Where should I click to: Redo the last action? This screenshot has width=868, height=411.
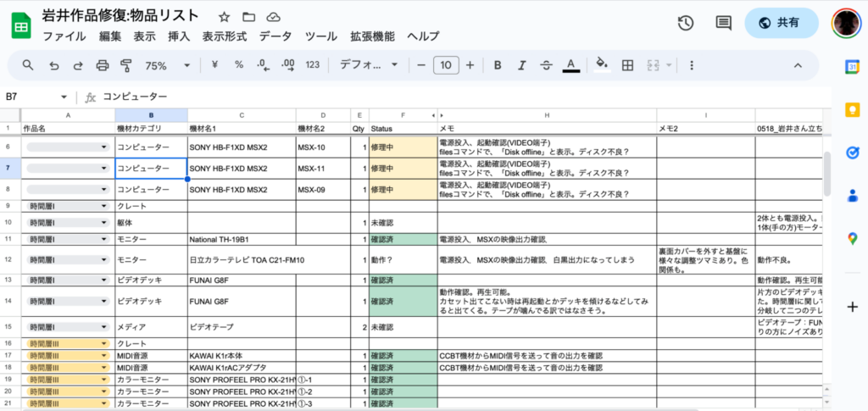click(x=78, y=65)
